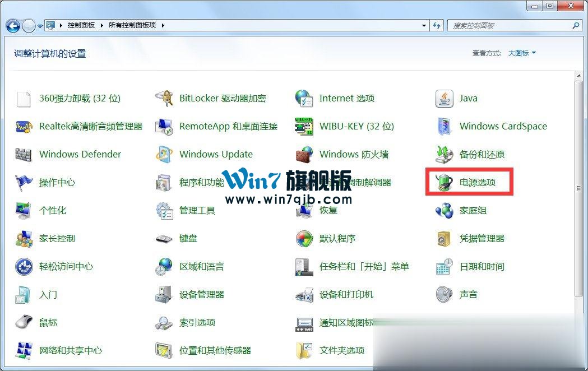Screen dimensions: 588x371
Task: Expand arrow before 控制面板 breadcrumb
Action: (61, 25)
